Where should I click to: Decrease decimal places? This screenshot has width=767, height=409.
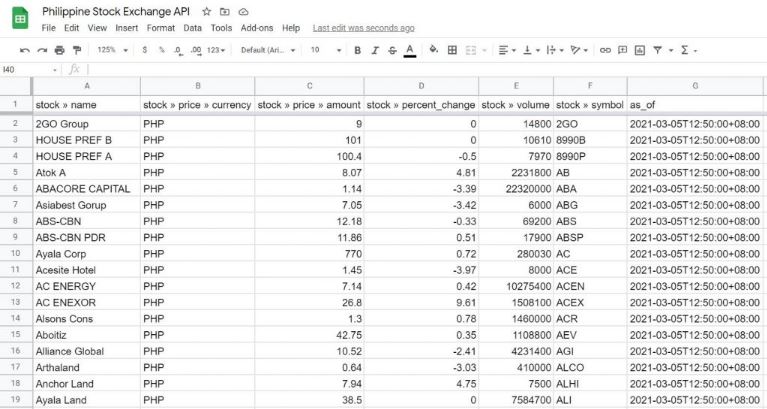click(179, 50)
